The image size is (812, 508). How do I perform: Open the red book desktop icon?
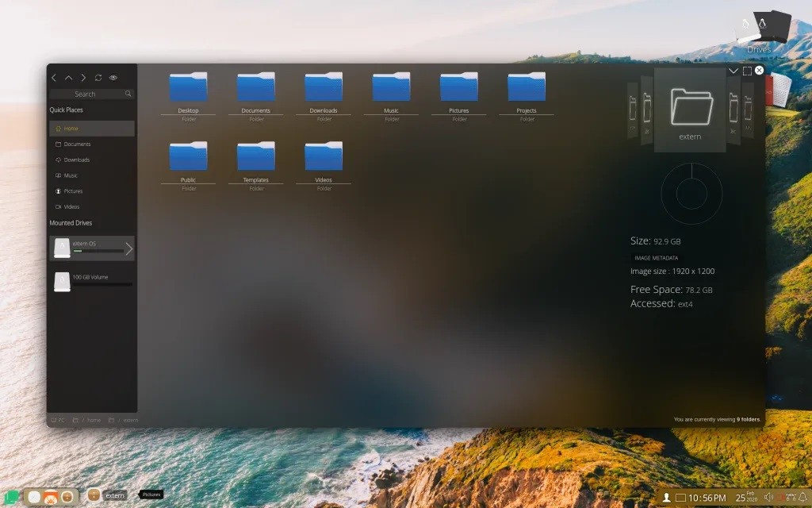tap(778, 89)
